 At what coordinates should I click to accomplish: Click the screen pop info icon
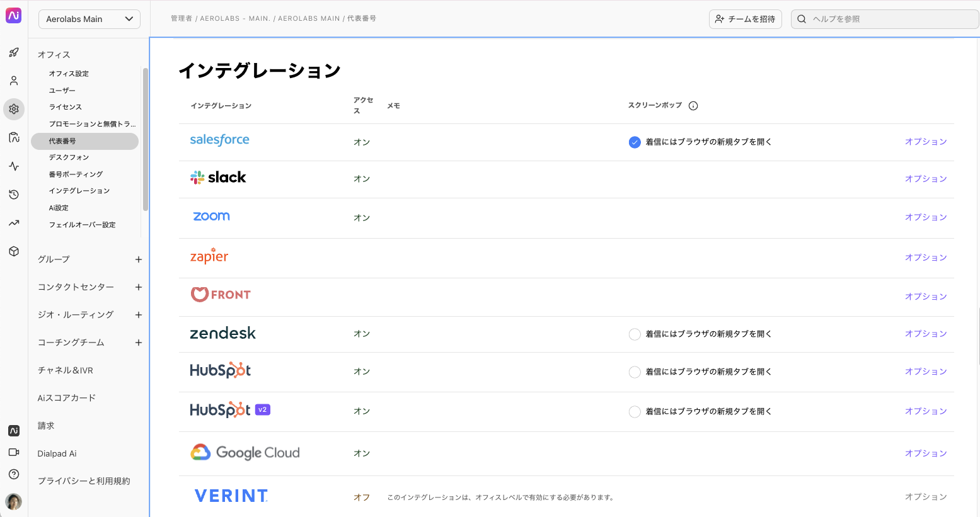[x=693, y=106]
